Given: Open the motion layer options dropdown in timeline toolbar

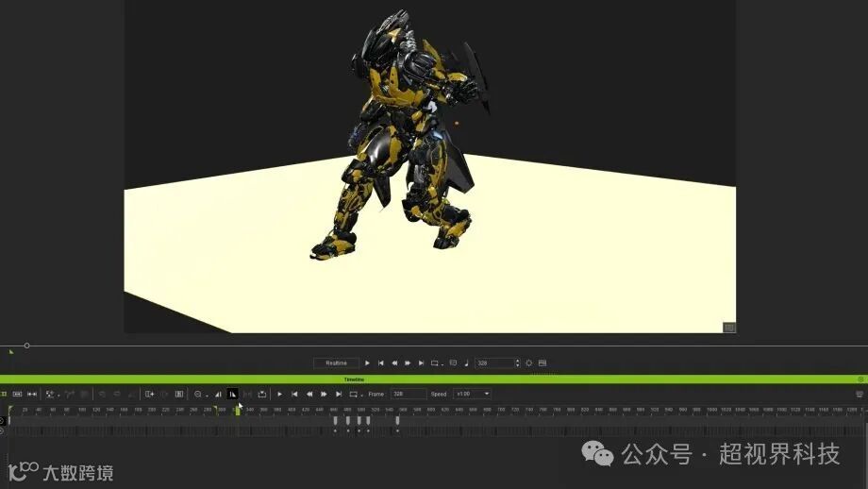Looking at the screenshot, I should pyautogui.click(x=53, y=394).
